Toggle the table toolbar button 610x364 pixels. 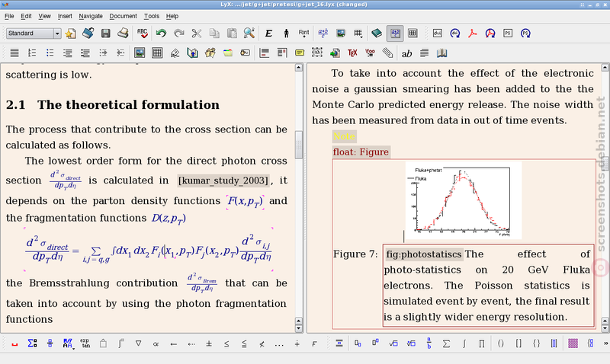[413, 34]
